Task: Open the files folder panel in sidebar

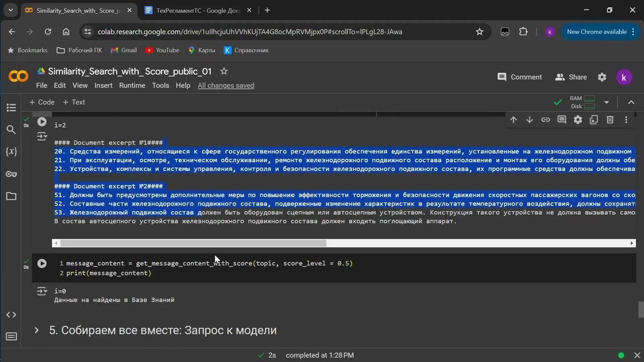Action: tap(11, 196)
